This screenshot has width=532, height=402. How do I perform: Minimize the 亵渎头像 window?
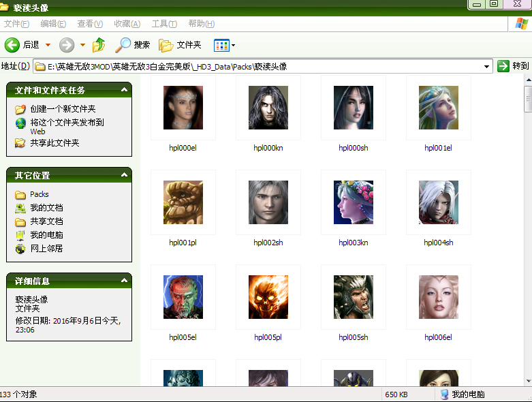point(477,4)
